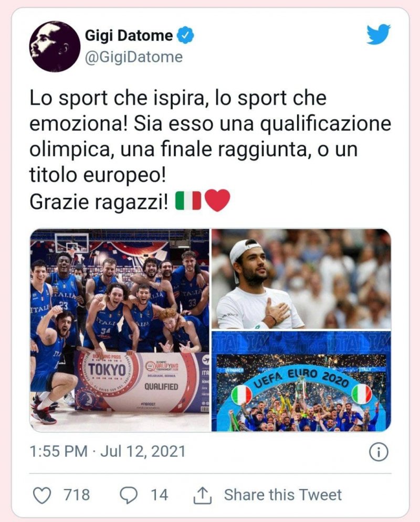This screenshot has height=522, width=420.
Task: Click the red heart emoji
Action: click(217, 201)
